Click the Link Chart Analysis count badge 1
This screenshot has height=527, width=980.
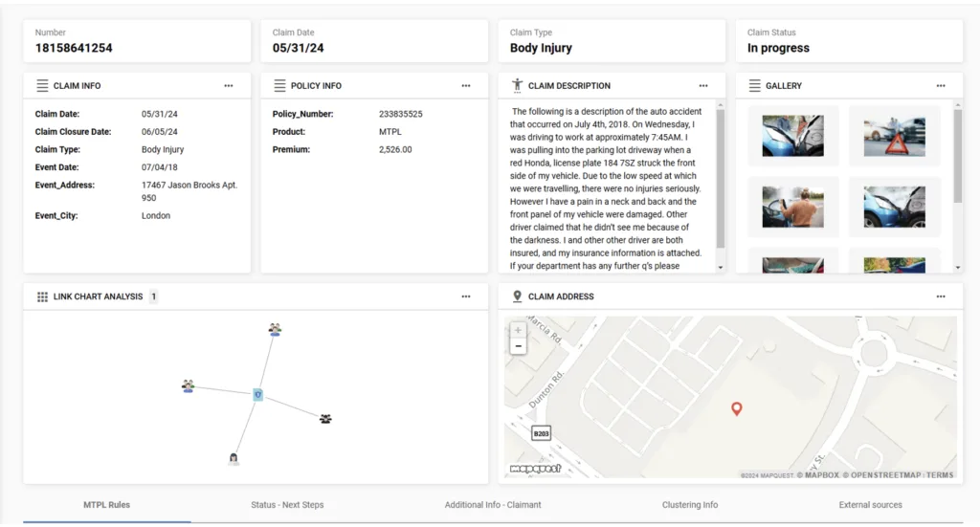pos(154,296)
